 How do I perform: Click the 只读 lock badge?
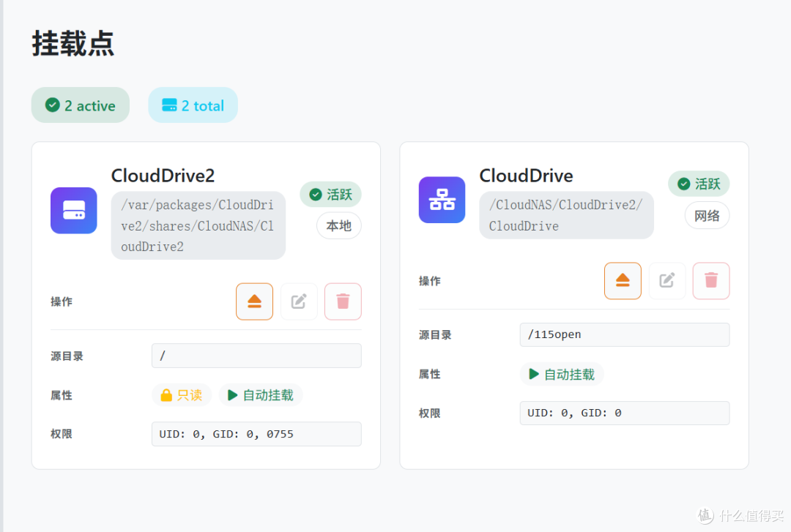182,395
